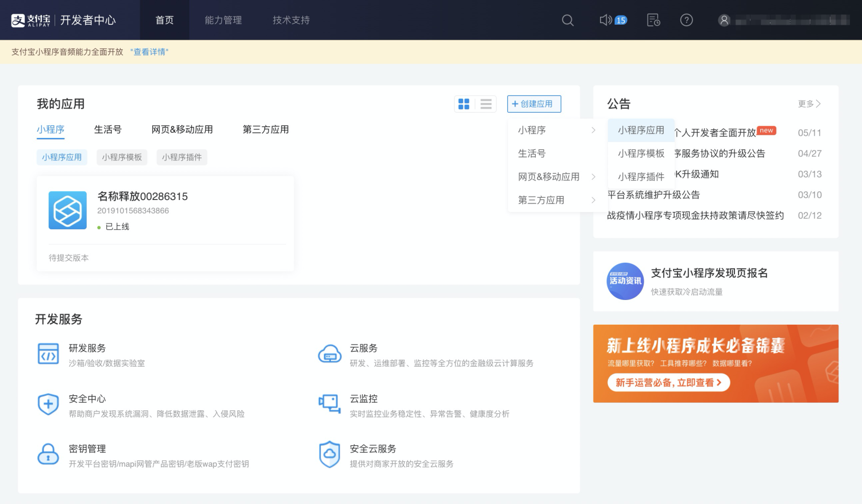Click 云监控 service title

point(364,399)
